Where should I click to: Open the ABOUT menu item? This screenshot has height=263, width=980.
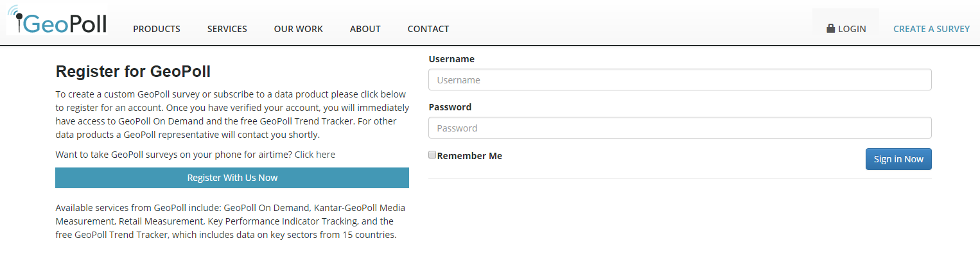pyautogui.click(x=365, y=29)
